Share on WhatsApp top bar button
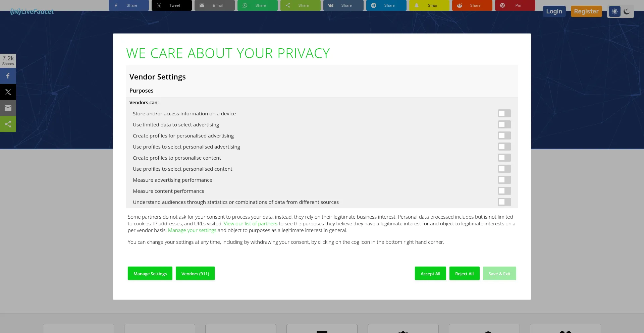The width and height of the screenshot is (644, 333). click(x=257, y=5)
